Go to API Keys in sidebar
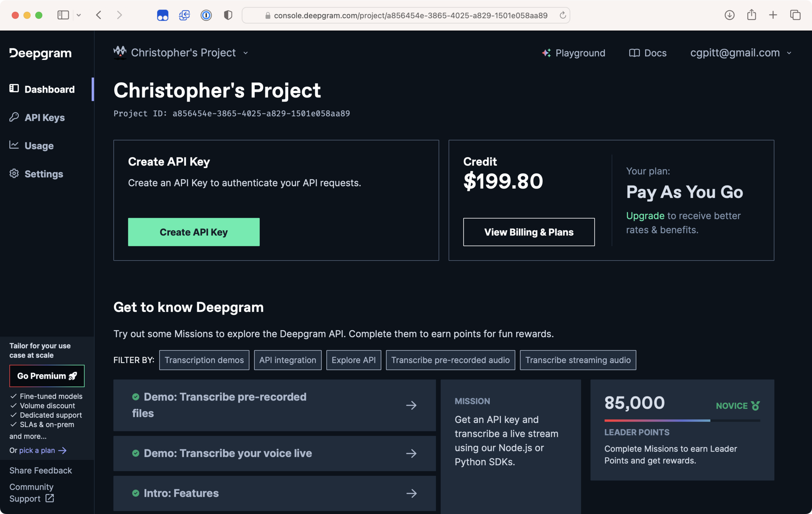The height and width of the screenshot is (514, 812). pyautogui.click(x=44, y=118)
